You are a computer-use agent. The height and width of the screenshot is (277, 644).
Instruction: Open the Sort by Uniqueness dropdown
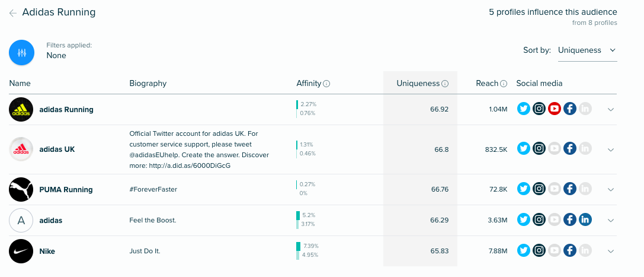click(x=587, y=50)
